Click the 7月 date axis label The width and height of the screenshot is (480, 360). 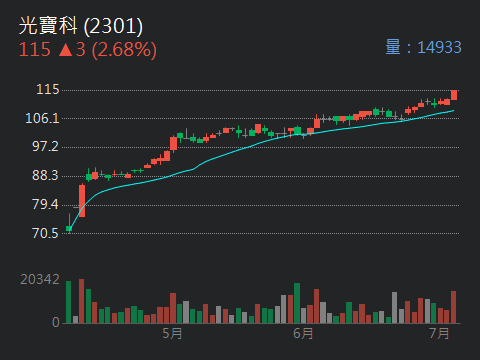tap(439, 333)
